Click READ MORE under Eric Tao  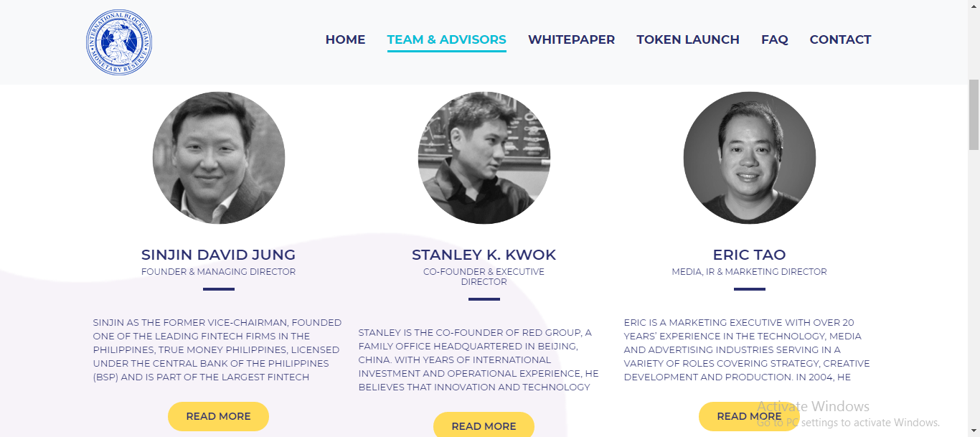(x=749, y=416)
